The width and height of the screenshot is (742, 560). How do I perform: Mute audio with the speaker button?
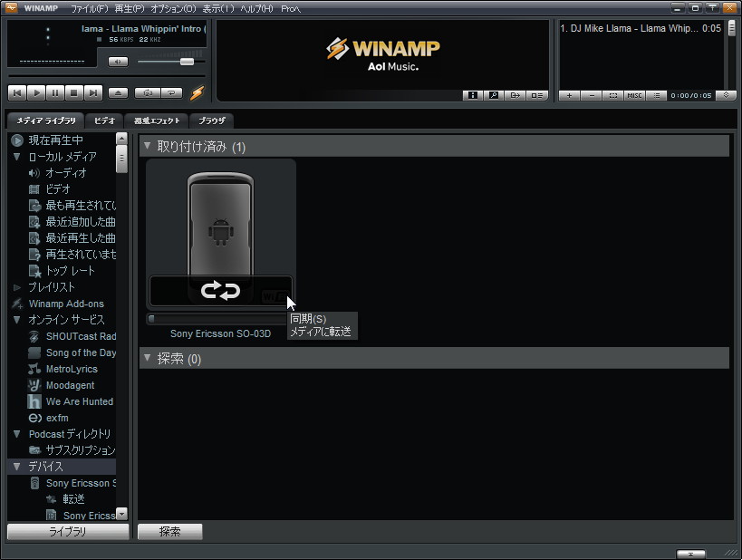119,62
